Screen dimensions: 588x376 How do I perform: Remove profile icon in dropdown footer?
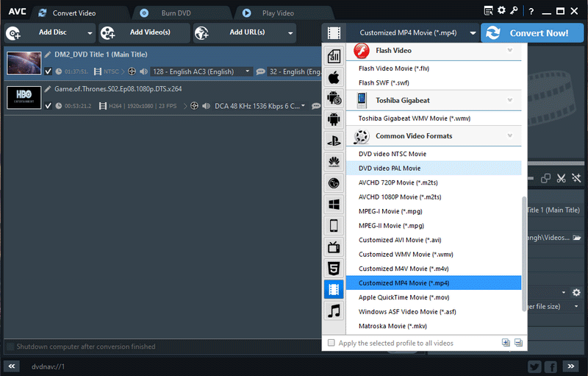click(x=518, y=343)
